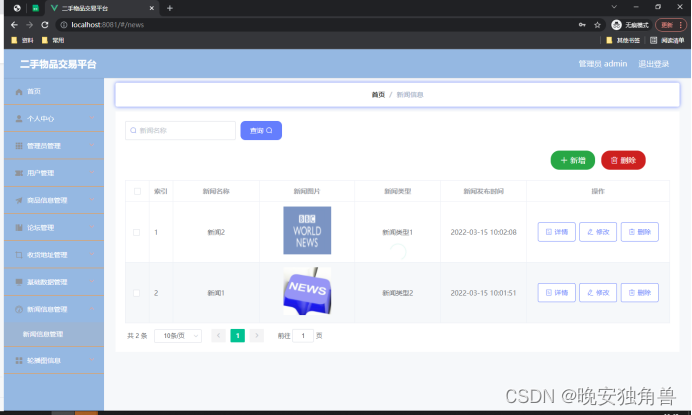Click 首页 in the breadcrumb

tap(378, 94)
